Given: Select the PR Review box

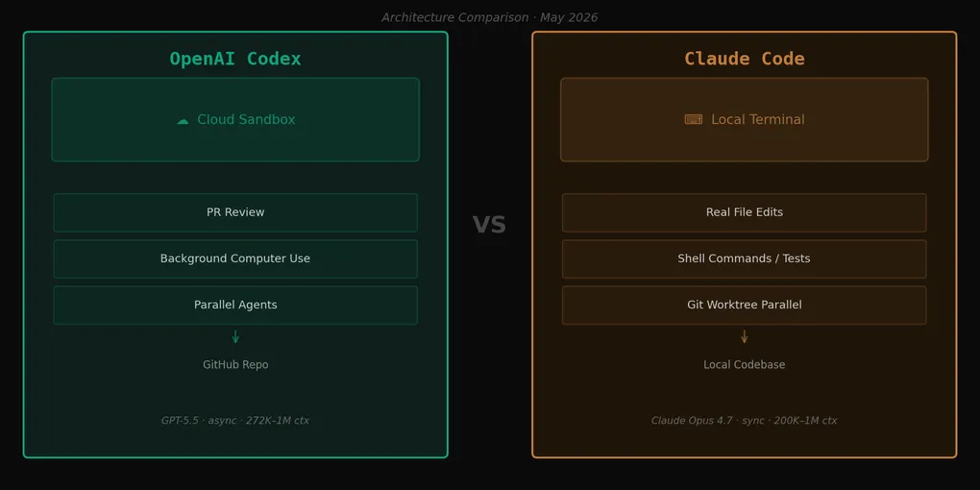Looking at the screenshot, I should (x=235, y=212).
